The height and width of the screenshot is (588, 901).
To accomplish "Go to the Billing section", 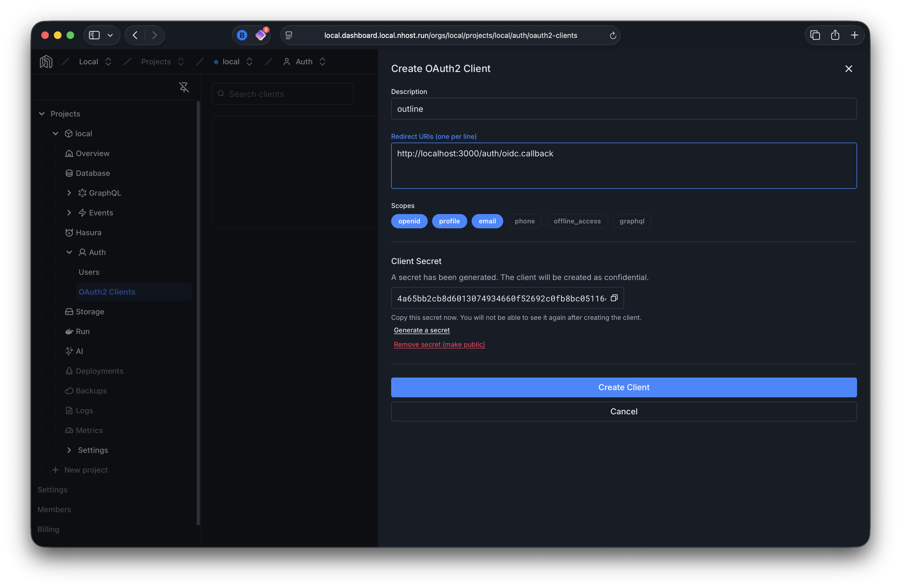I will pos(48,529).
